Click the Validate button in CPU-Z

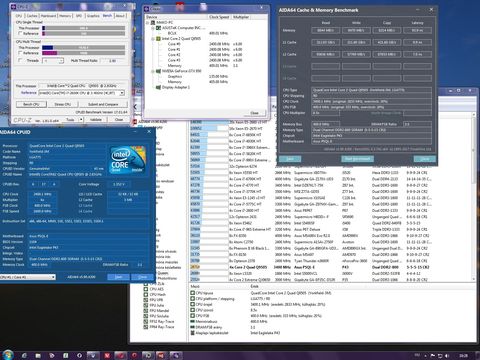point(96,119)
